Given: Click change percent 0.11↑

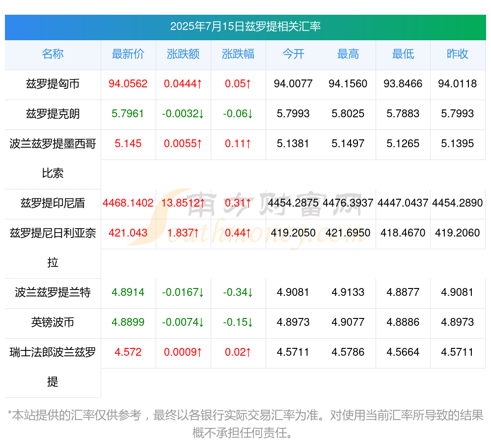Looking at the screenshot, I should pyautogui.click(x=238, y=143).
